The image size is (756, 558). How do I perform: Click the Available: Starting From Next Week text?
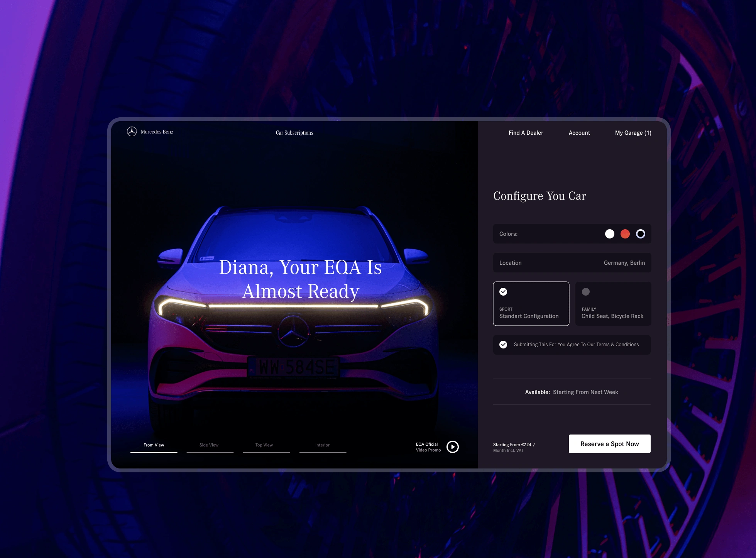[572, 392]
